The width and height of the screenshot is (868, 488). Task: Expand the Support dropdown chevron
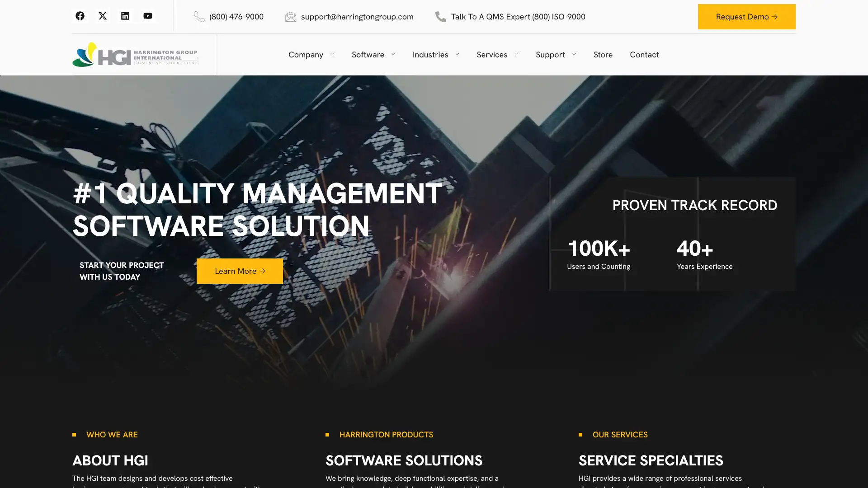click(x=574, y=54)
